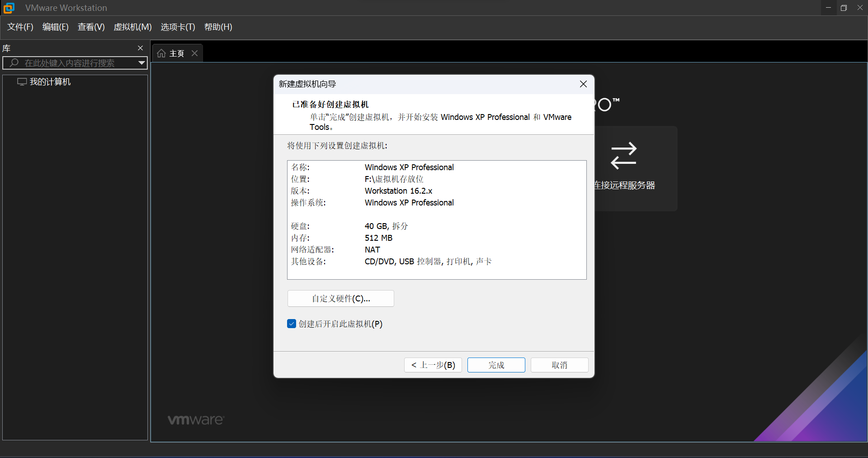Open the 编辑(E) menu

tap(56, 27)
